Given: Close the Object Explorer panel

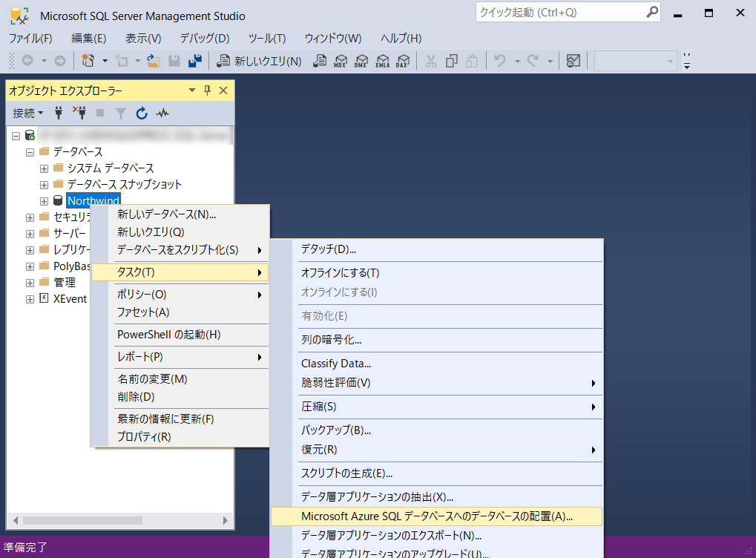Looking at the screenshot, I should point(223,91).
